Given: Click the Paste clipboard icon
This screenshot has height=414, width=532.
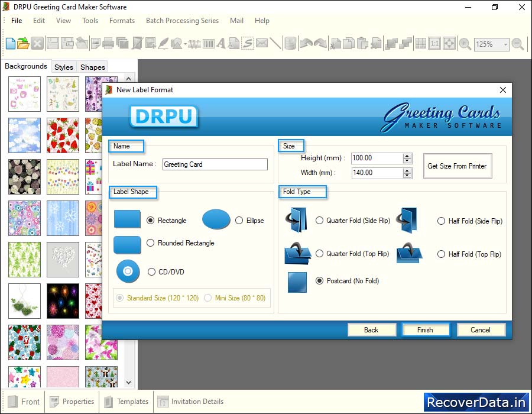Looking at the screenshot, I should point(362,44).
